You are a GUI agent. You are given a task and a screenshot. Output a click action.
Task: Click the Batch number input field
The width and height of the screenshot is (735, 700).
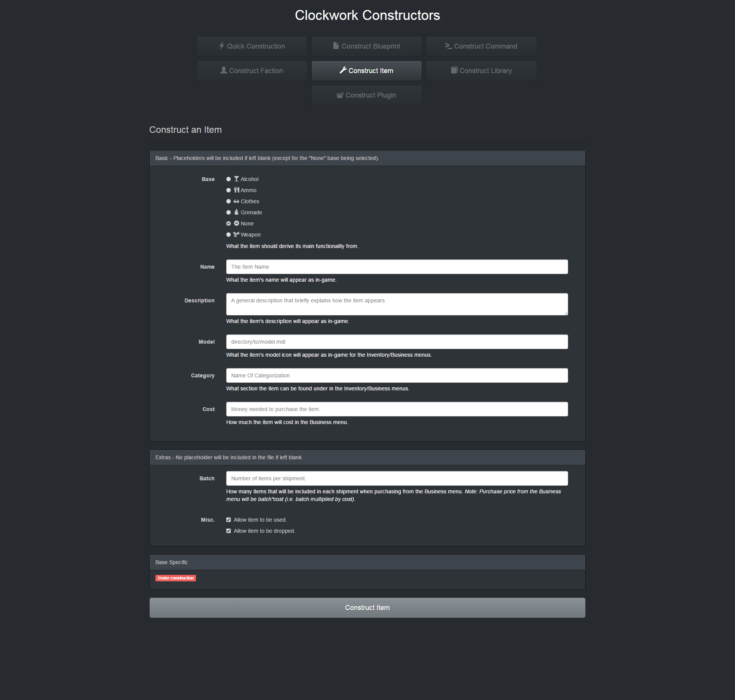[x=397, y=478]
